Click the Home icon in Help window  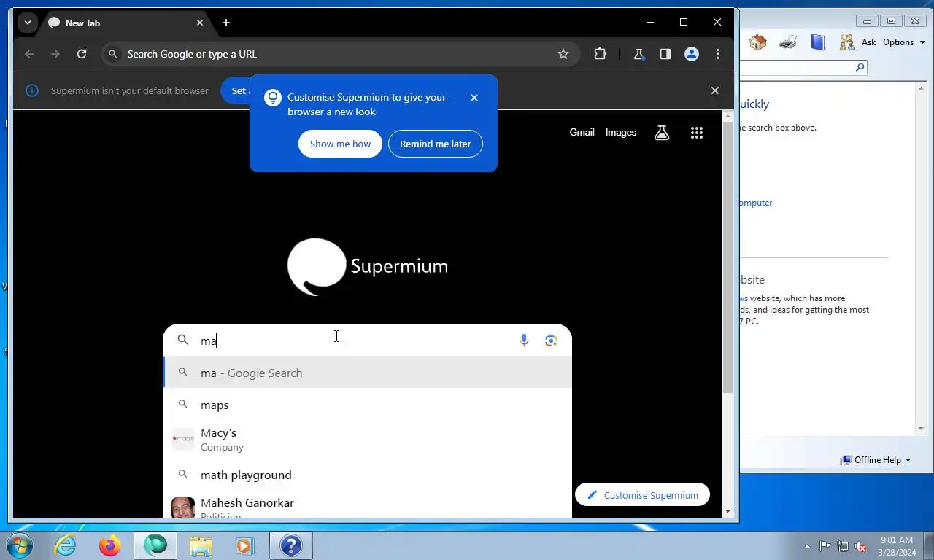[x=758, y=42]
